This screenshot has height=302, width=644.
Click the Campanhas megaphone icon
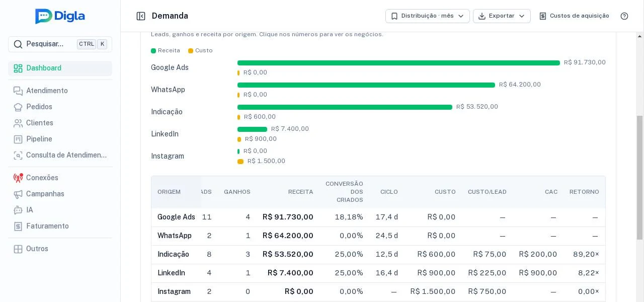click(x=18, y=194)
